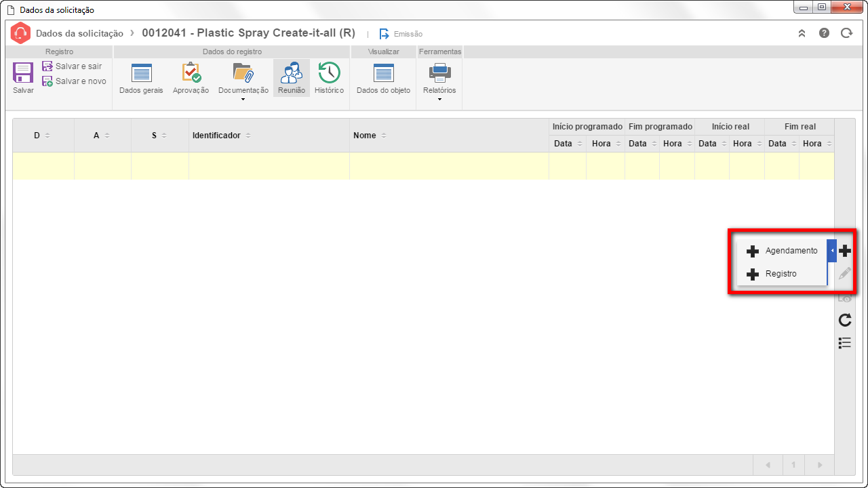This screenshot has height=488, width=868.
Task: Click the Fim real group header
Action: click(x=800, y=127)
